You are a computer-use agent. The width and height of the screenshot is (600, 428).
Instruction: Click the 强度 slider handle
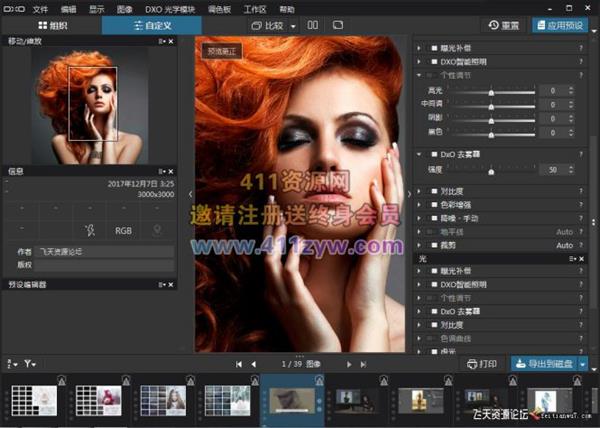(x=491, y=170)
